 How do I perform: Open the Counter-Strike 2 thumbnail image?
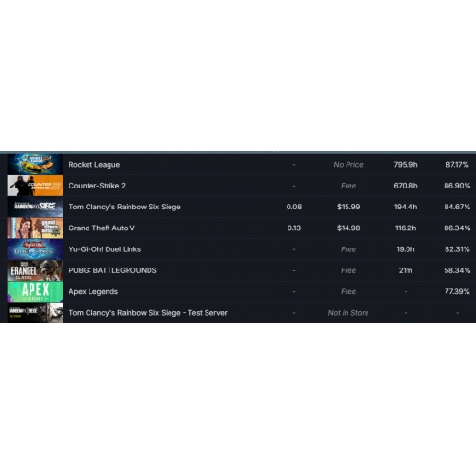(35, 186)
